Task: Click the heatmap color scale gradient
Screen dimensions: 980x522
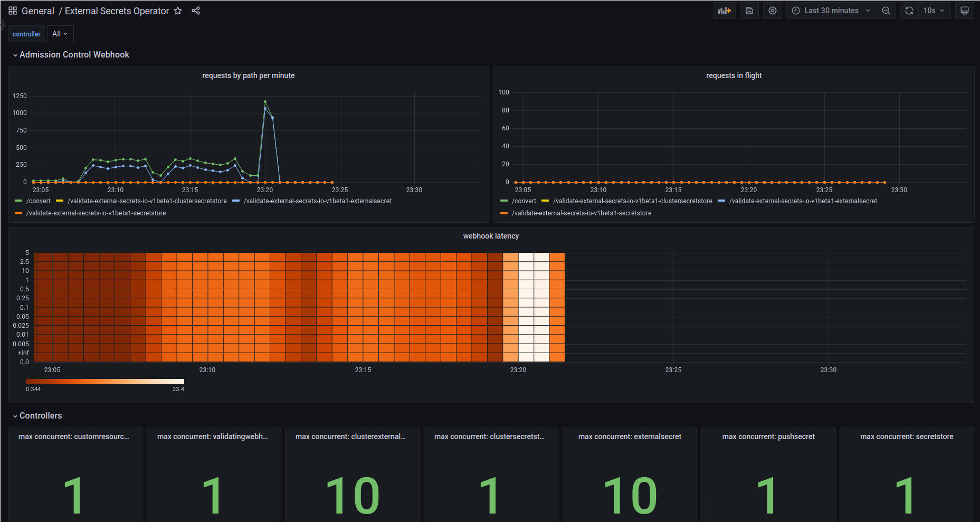Action: coord(104,381)
